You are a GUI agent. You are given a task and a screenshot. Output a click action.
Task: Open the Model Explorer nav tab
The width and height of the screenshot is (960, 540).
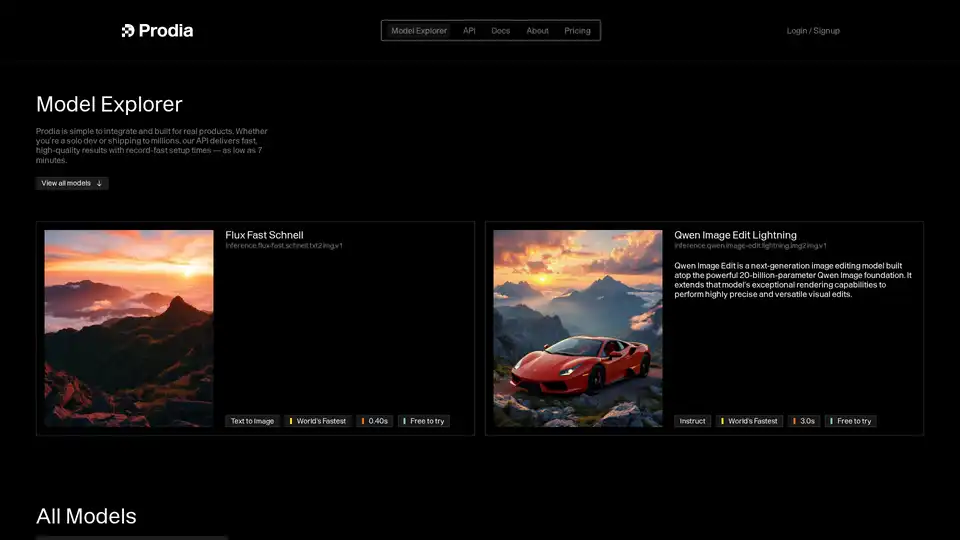click(x=419, y=31)
